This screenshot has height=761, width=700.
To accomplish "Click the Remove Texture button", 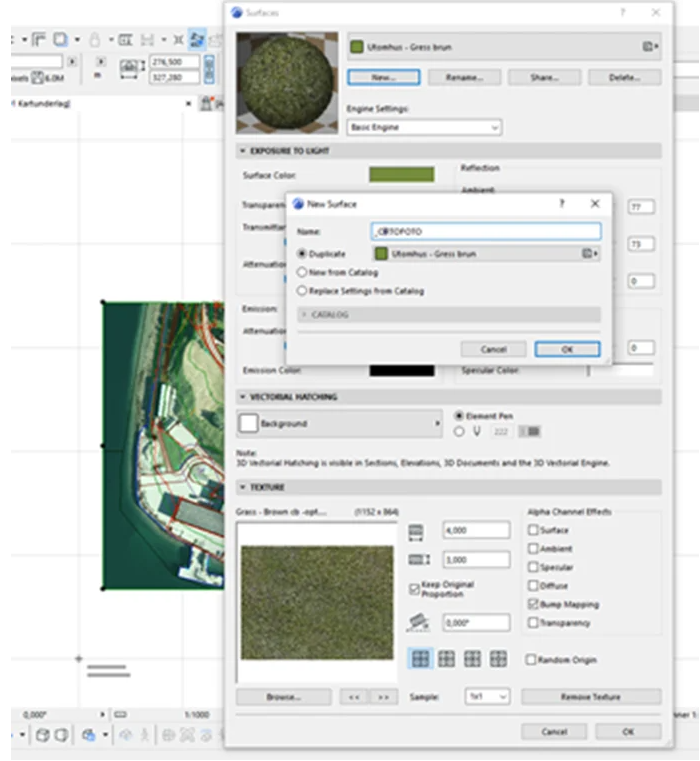I will pyautogui.click(x=590, y=696).
